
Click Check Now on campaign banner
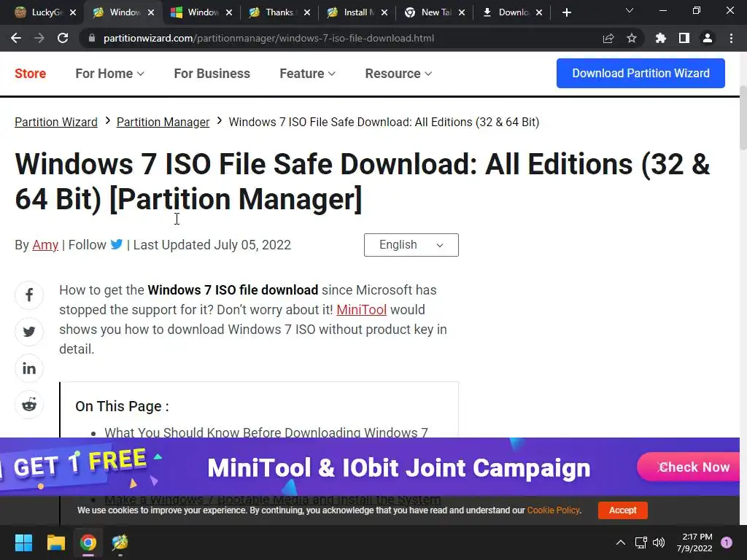(689, 467)
